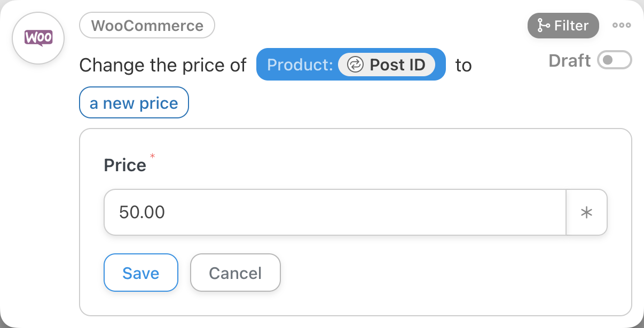Screen dimensions: 644x328
Task: Click the word 'to' after the Product token
Action: point(463,66)
